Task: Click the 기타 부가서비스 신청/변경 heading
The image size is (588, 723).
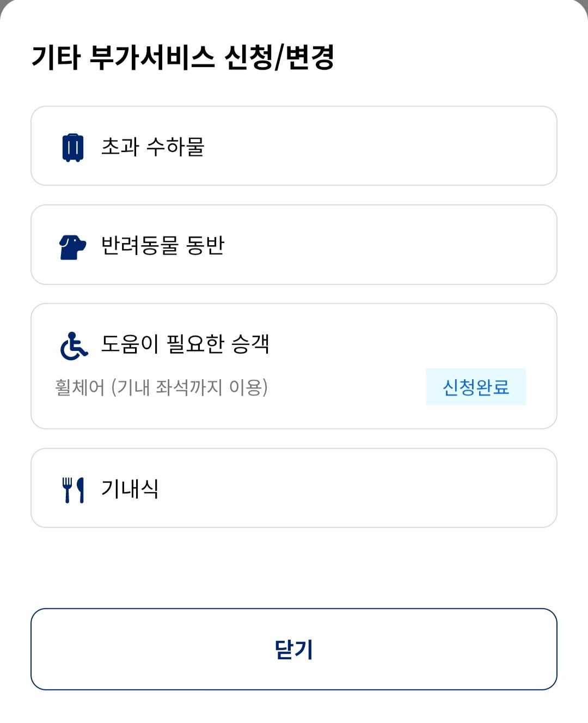Action: point(183,57)
